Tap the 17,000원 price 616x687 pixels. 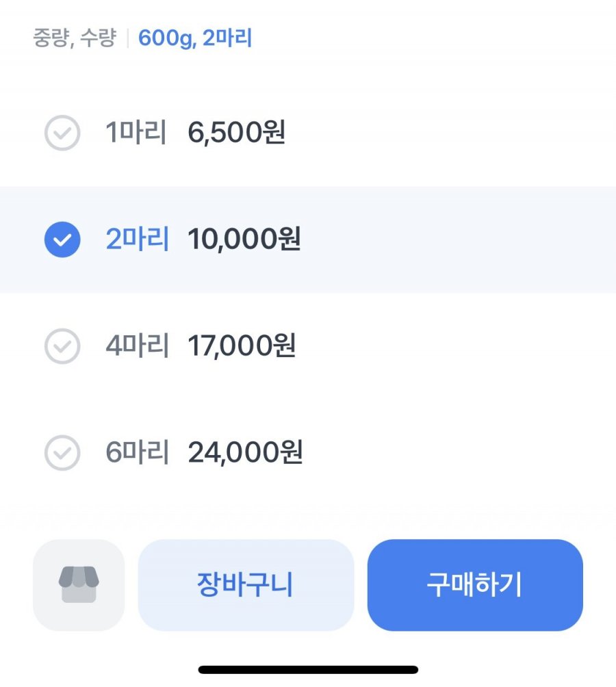242,346
